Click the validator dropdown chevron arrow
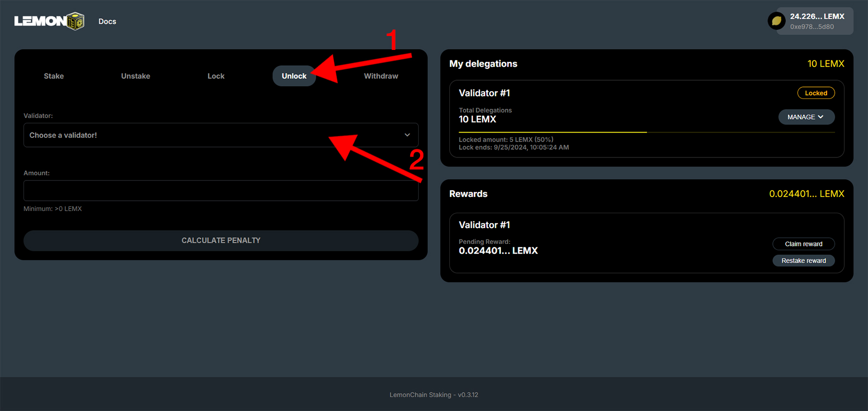Viewport: 868px width, 411px height. coord(407,135)
